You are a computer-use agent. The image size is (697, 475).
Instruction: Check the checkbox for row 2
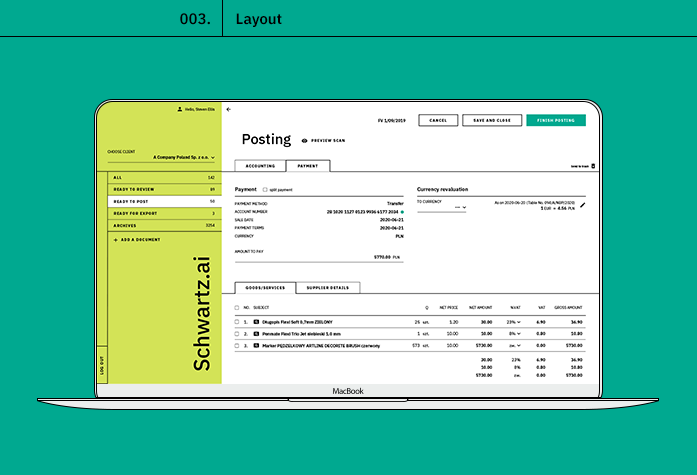tap(237, 334)
